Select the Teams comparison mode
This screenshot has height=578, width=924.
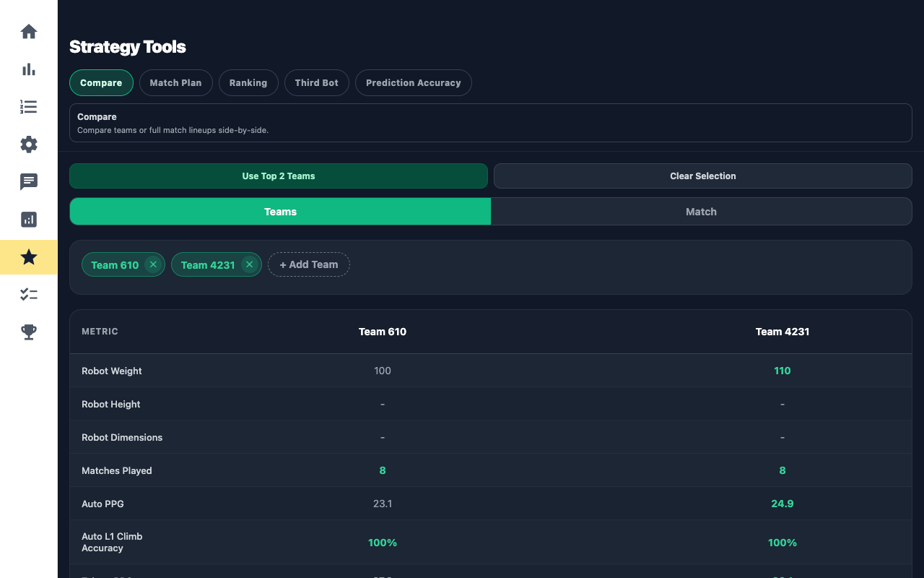click(280, 212)
